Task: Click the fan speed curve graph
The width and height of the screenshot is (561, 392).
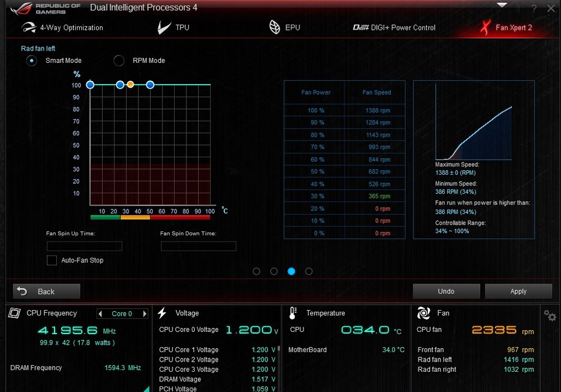Action: [x=474, y=122]
